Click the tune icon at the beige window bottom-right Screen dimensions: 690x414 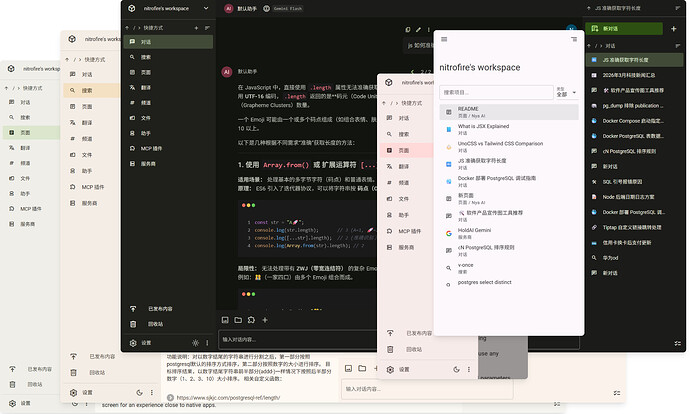click(617, 392)
